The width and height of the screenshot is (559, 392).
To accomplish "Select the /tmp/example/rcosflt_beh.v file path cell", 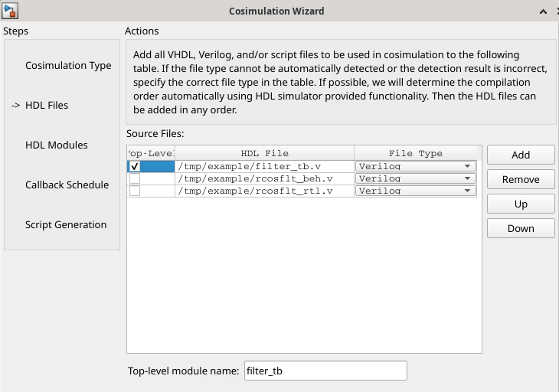I will pos(264,178).
